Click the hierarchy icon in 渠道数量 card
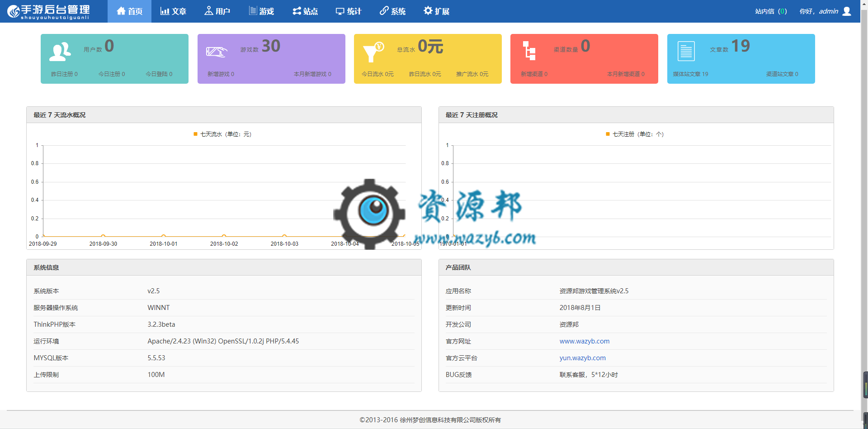868x429 pixels. (529, 51)
